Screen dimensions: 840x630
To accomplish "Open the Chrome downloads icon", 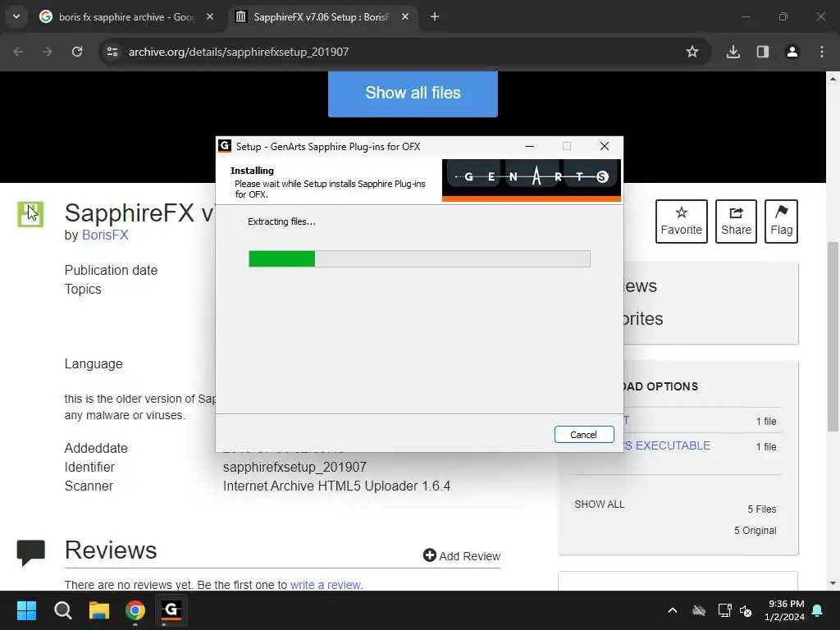I will [733, 52].
